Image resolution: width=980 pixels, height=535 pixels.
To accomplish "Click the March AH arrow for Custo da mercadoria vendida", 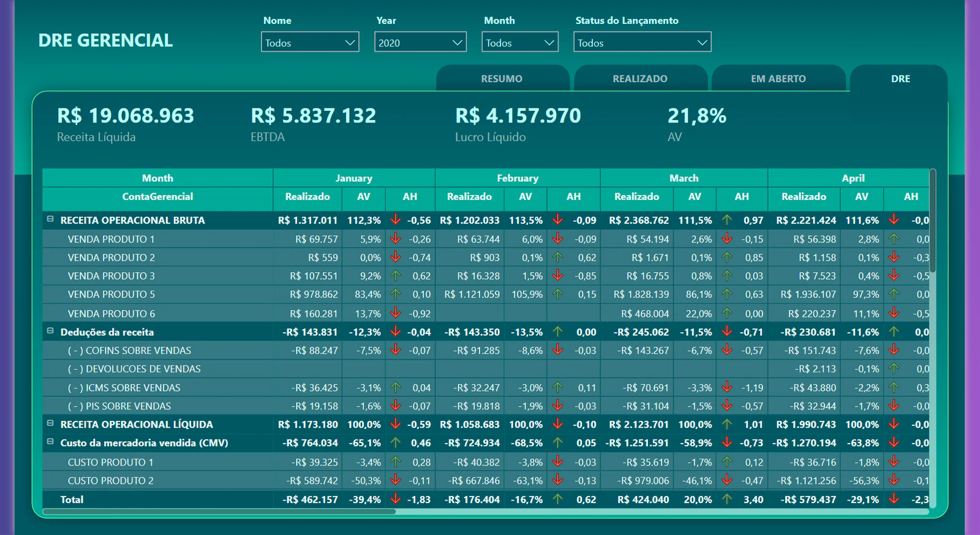I will 726,442.
